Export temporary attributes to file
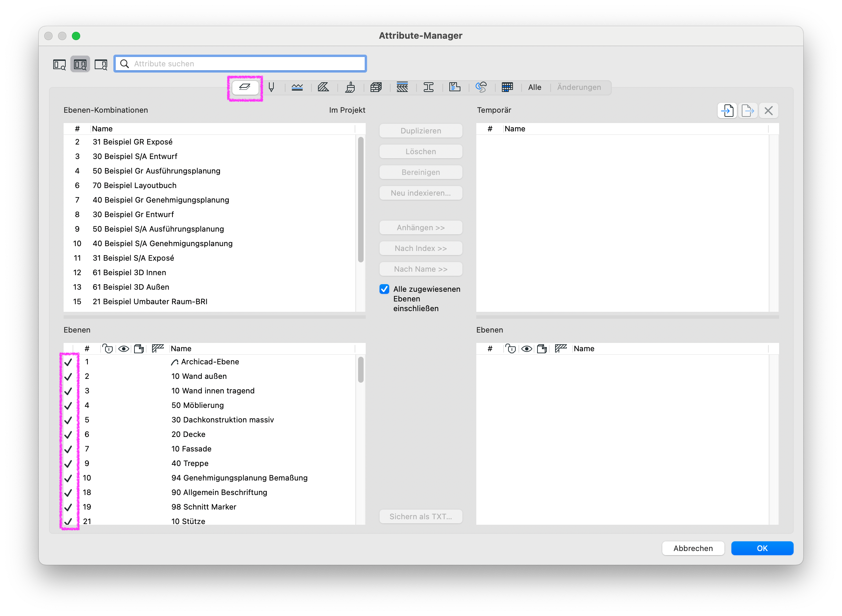Image resolution: width=842 pixels, height=616 pixels. pyautogui.click(x=748, y=111)
